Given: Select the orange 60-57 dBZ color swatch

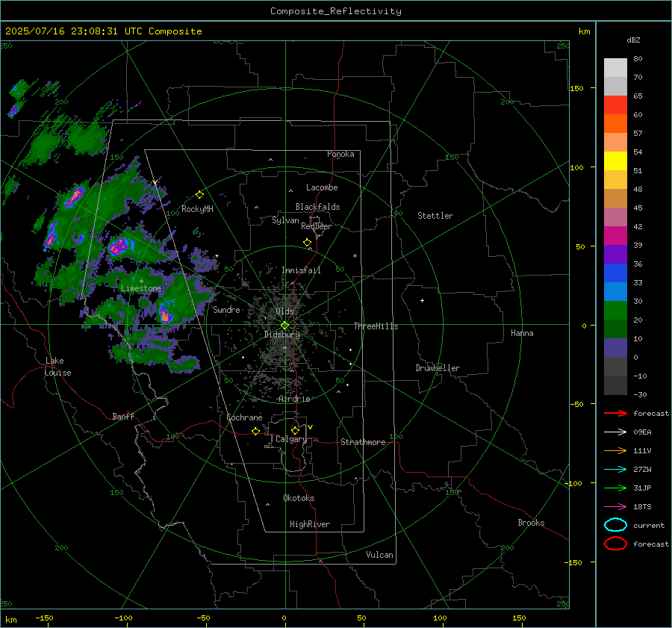Looking at the screenshot, I should click(x=615, y=123).
